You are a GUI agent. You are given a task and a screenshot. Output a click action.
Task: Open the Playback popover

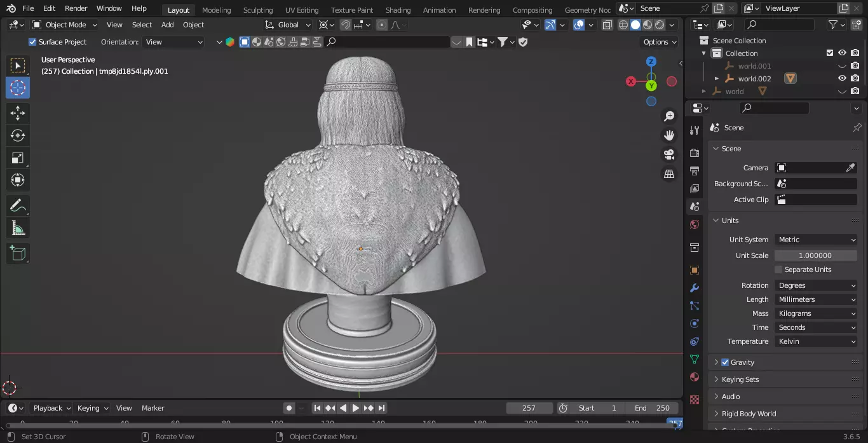52,408
